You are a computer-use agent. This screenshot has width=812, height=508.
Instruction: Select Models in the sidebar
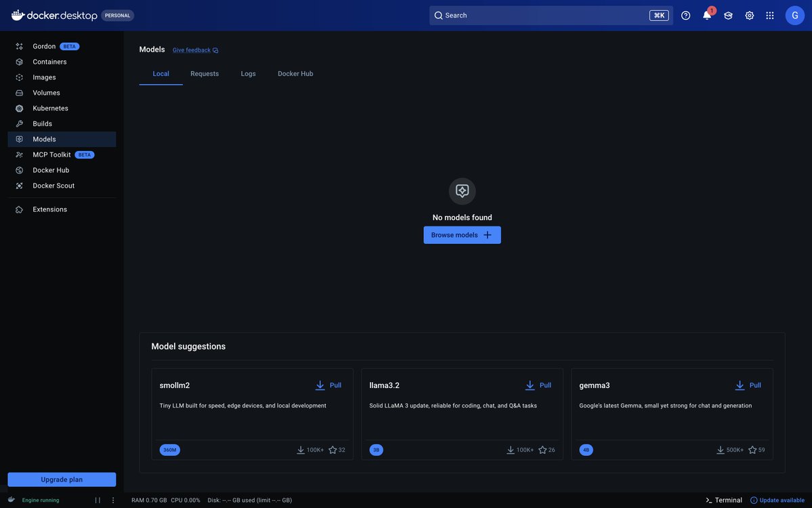tap(62, 140)
